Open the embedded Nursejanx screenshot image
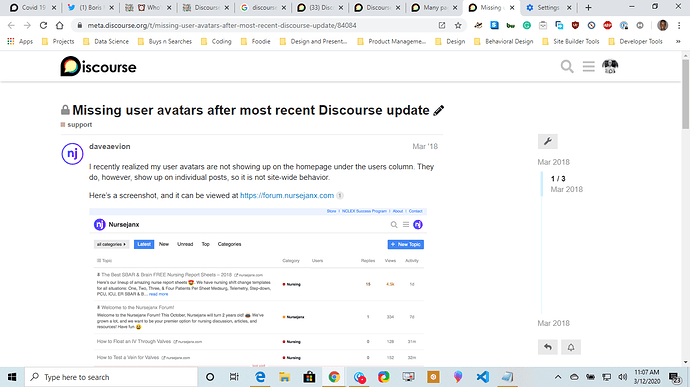 [258, 287]
